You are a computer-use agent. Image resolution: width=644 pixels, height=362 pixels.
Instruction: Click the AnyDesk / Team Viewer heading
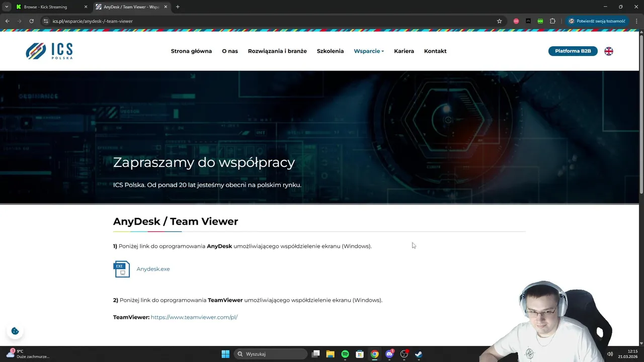pos(176,221)
